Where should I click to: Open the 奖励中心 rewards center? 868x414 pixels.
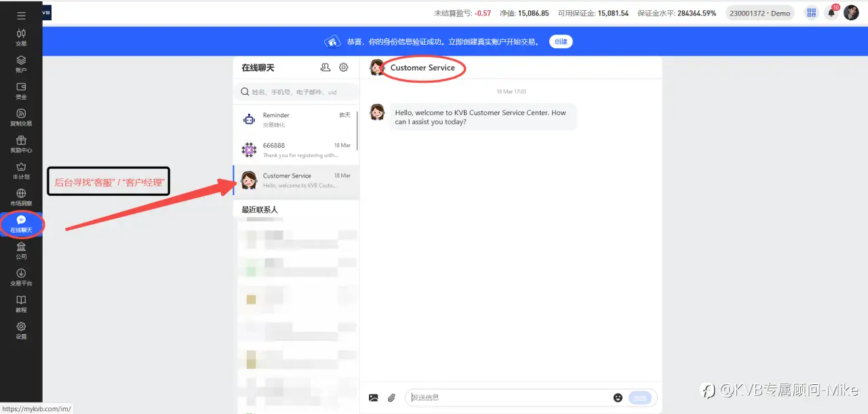pyautogui.click(x=21, y=144)
